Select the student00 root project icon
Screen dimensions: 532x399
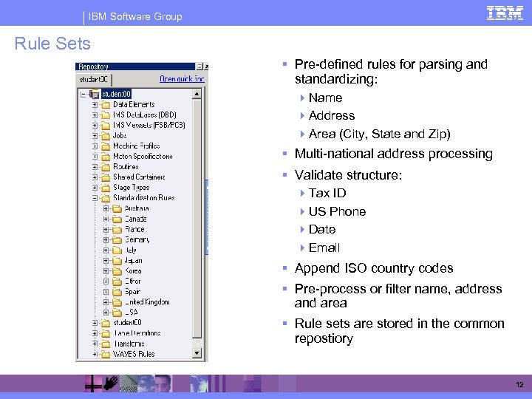95,94
